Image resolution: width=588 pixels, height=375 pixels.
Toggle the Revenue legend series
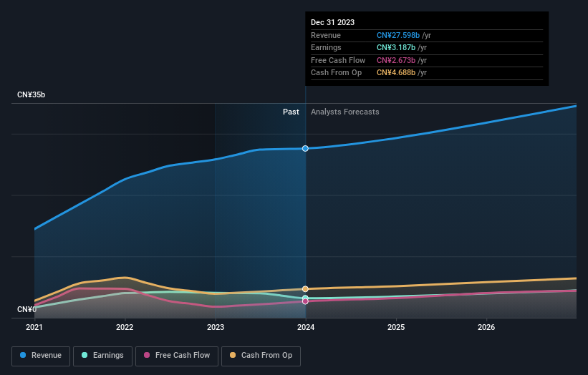(x=41, y=356)
